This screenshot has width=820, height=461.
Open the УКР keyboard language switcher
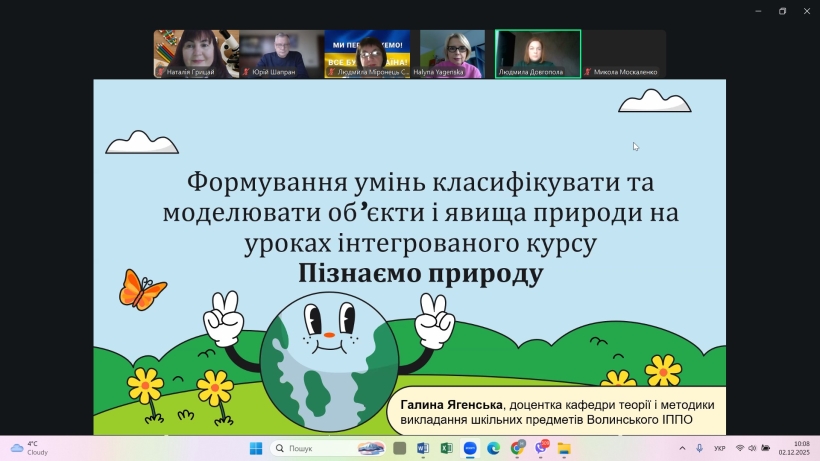click(x=720, y=448)
